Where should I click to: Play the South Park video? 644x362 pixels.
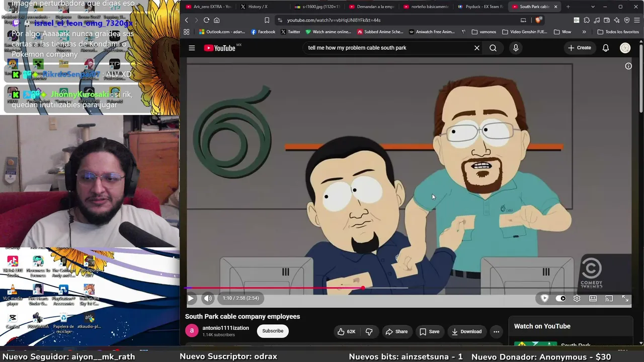tap(191, 298)
